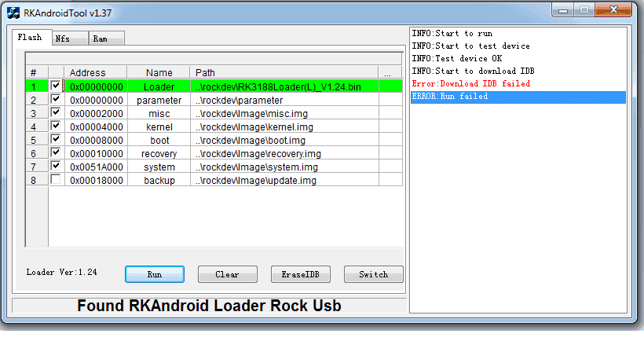Select the recovery.img path cell
This screenshot has height=363, width=644.
[x=284, y=154]
